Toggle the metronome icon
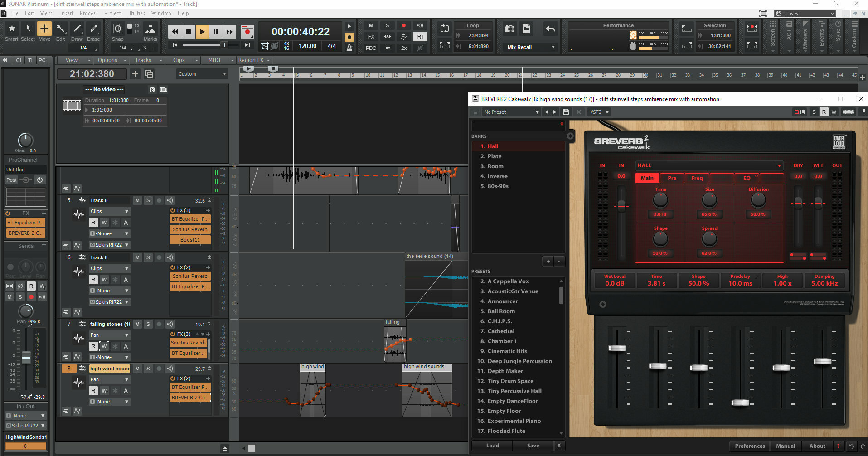868x456 pixels. pos(349,48)
